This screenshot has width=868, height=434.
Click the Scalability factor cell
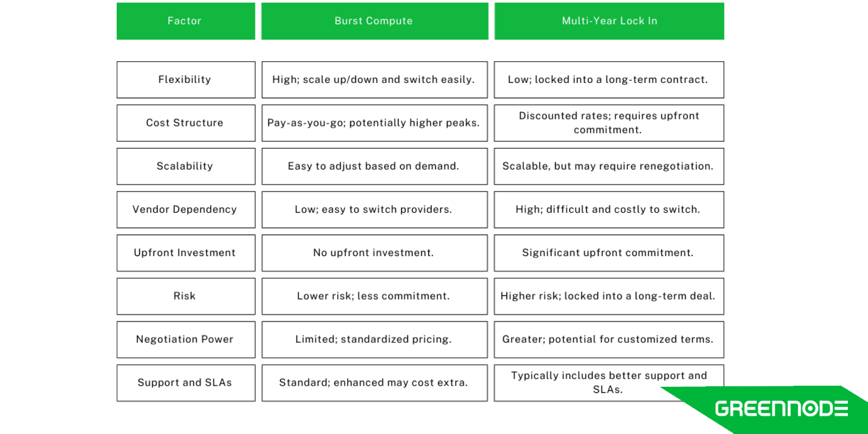pyautogui.click(x=186, y=167)
